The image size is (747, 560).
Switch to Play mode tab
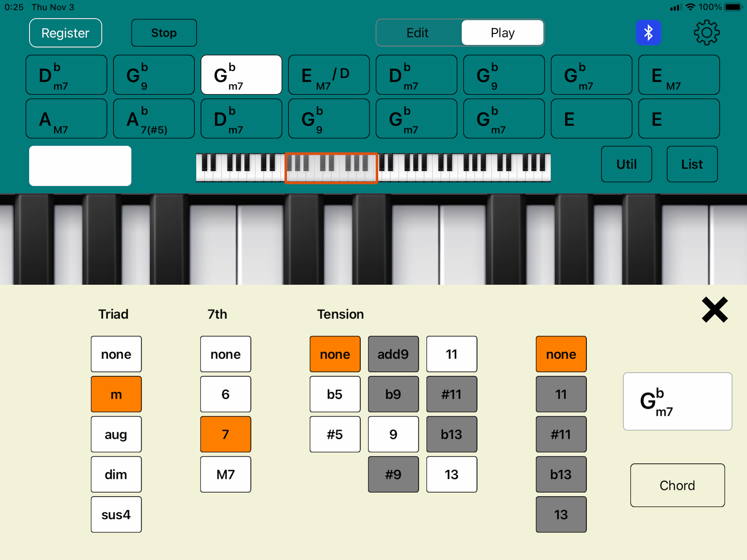coord(502,33)
